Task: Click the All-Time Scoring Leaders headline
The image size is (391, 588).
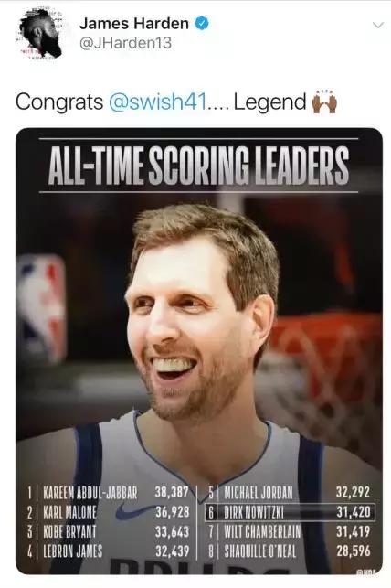Action: [199, 166]
